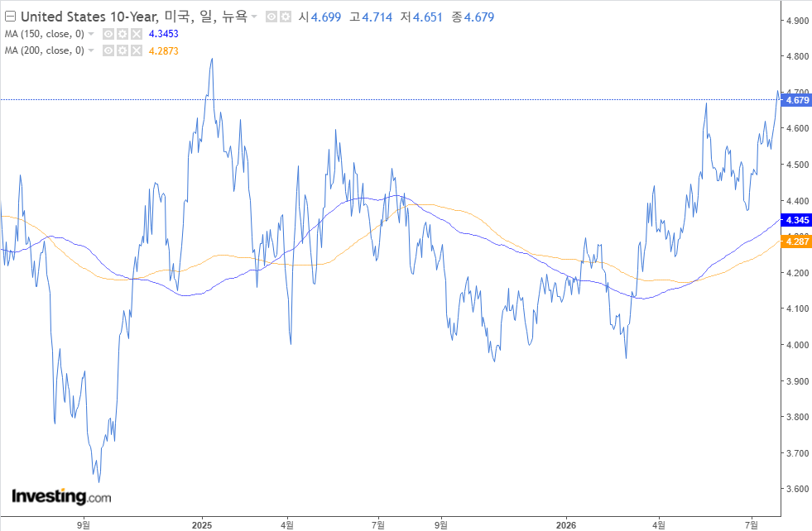The height and width of the screenshot is (531, 812).
Task: Click the 4.000 price axis tick
Action: pos(797,345)
